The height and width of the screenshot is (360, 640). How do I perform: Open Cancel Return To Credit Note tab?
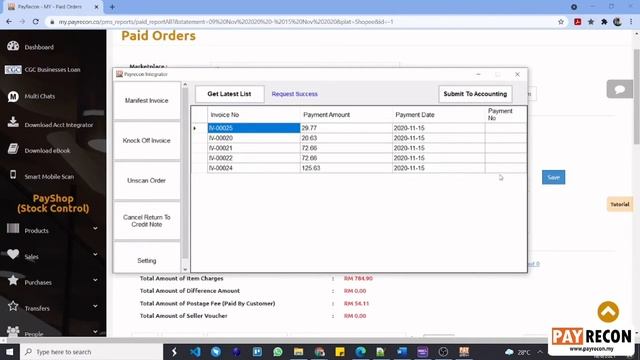coord(147,220)
